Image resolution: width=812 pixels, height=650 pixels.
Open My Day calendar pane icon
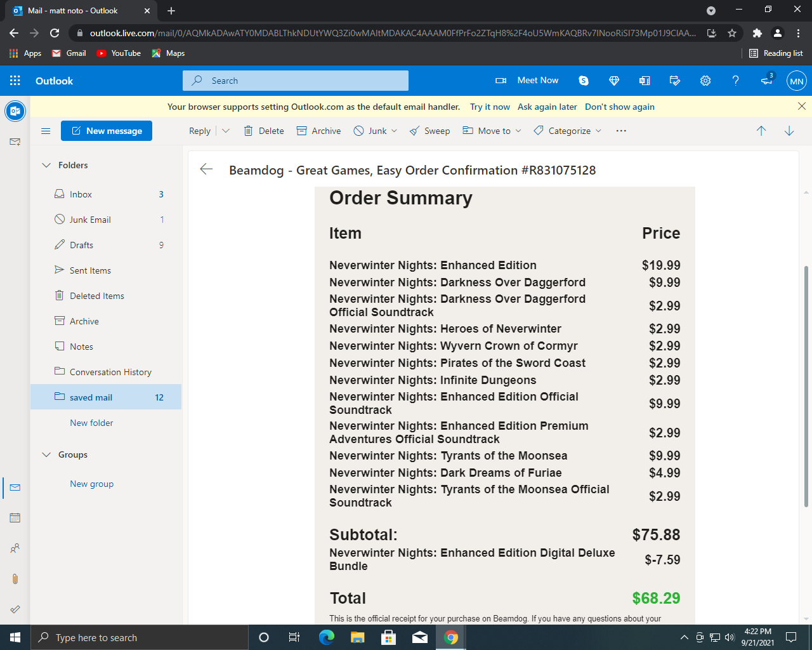(x=675, y=81)
